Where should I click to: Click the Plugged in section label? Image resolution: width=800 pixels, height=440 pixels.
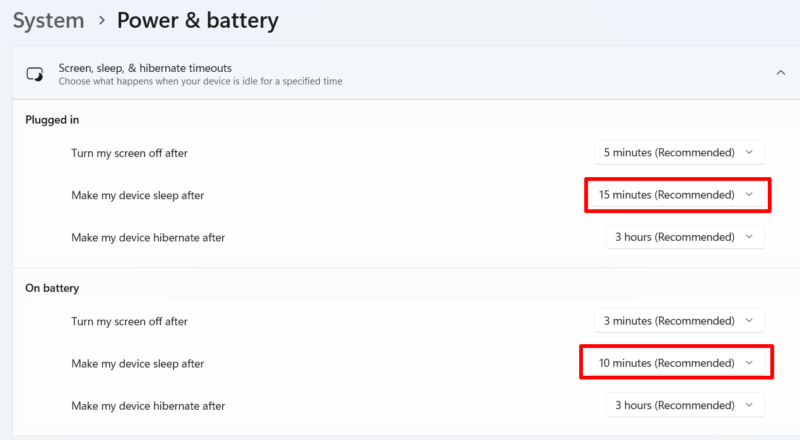coord(53,120)
